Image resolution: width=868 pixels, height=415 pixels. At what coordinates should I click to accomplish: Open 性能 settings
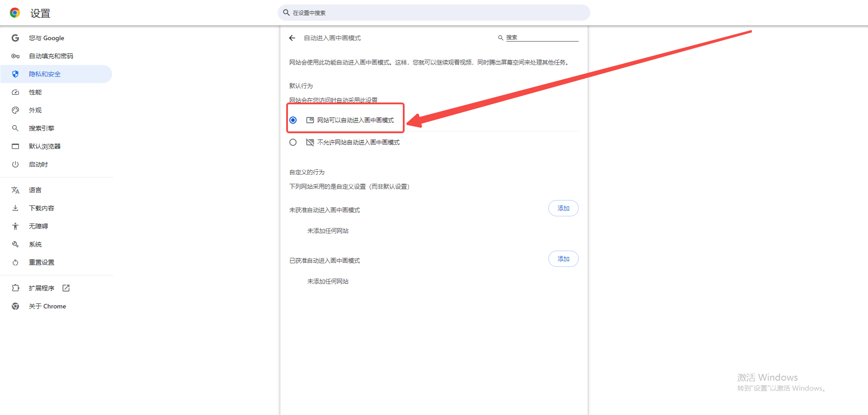56,92
